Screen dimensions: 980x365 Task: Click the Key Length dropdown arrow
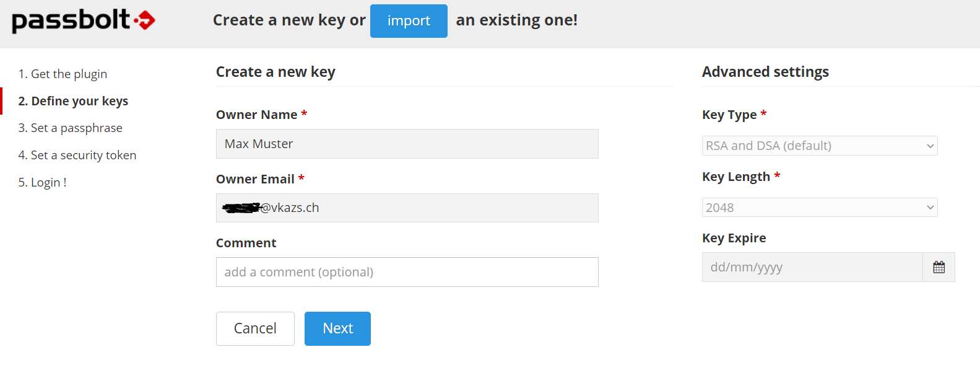pyautogui.click(x=930, y=208)
